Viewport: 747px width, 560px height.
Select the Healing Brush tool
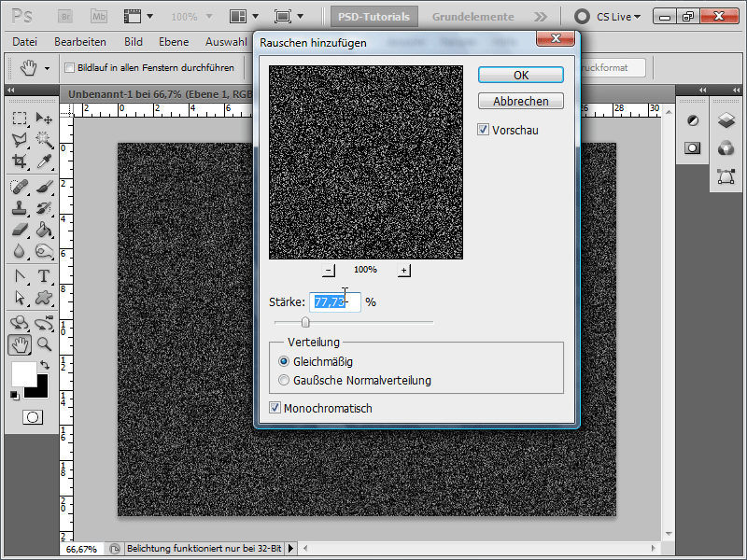pos(19,186)
